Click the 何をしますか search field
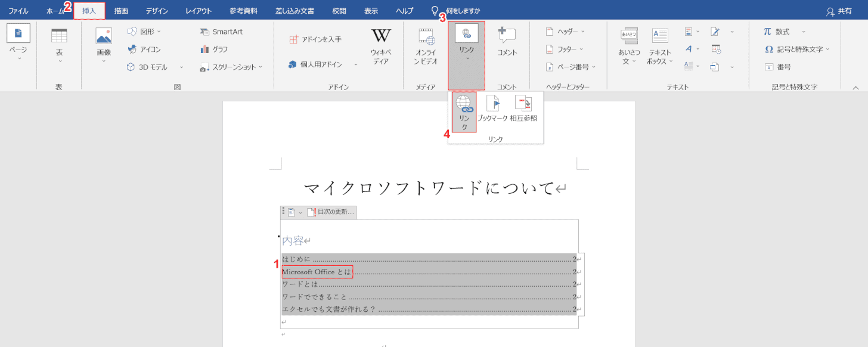The width and height of the screenshot is (868, 347). tap(463, 11)
